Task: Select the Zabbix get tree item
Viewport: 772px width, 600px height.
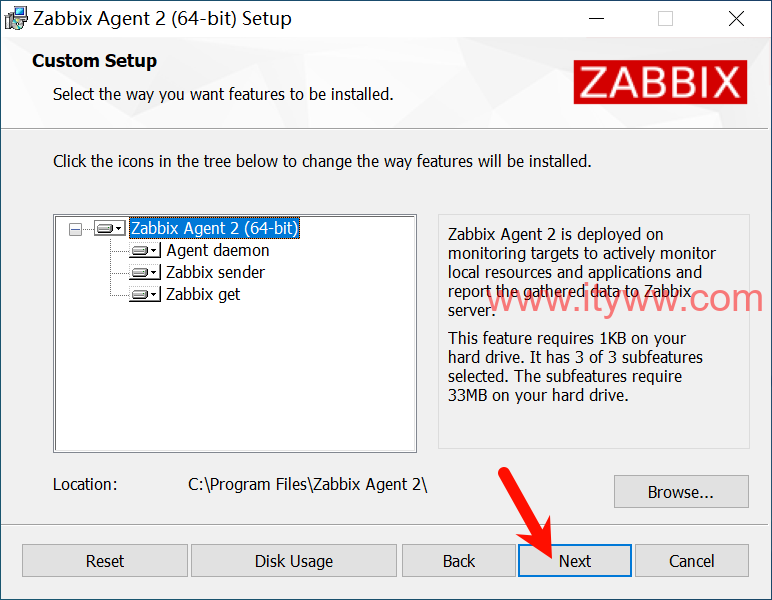Action: (x=203, y=294)
